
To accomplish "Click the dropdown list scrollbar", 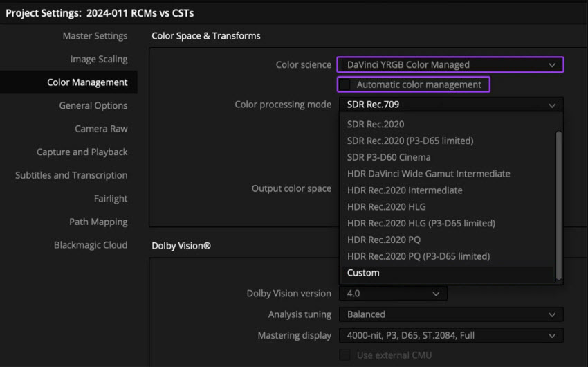I will 559,205.
